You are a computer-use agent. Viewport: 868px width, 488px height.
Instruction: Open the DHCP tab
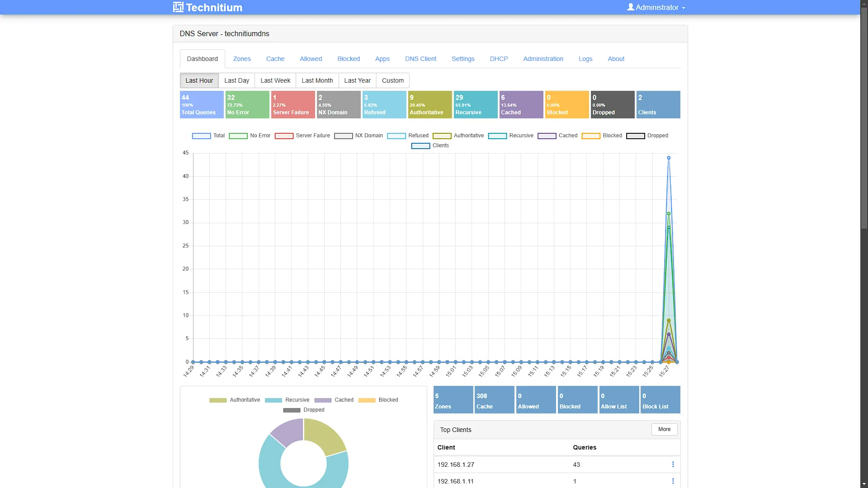499,59
